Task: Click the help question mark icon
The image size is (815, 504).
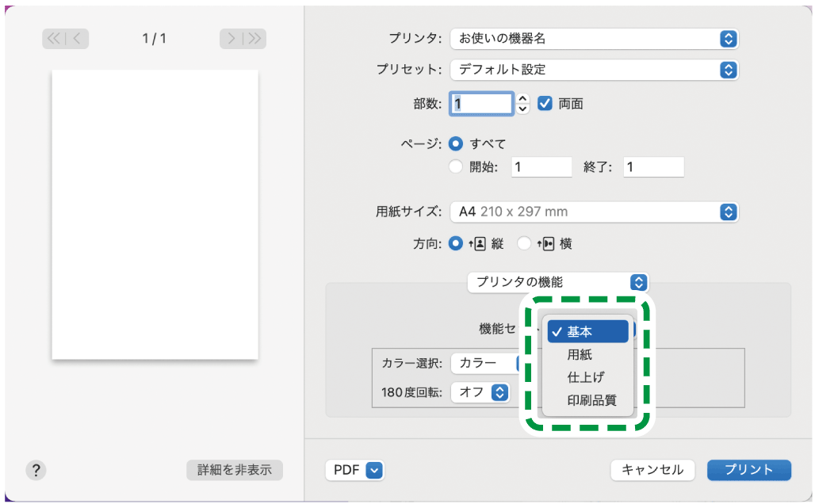Action: coord(36,470)
